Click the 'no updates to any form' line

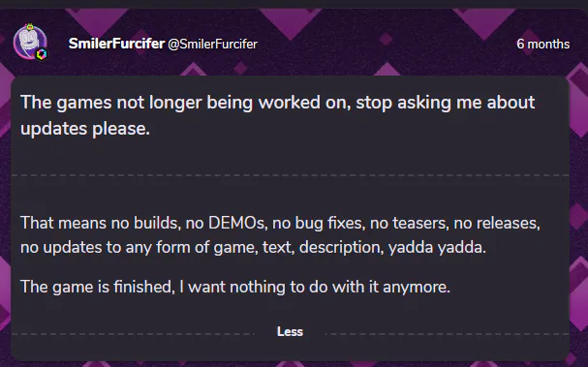(x=253, y=248)
